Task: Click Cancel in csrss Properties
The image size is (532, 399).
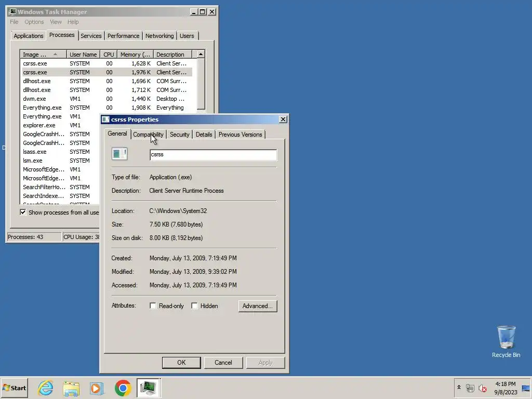Action: (223, 362)
